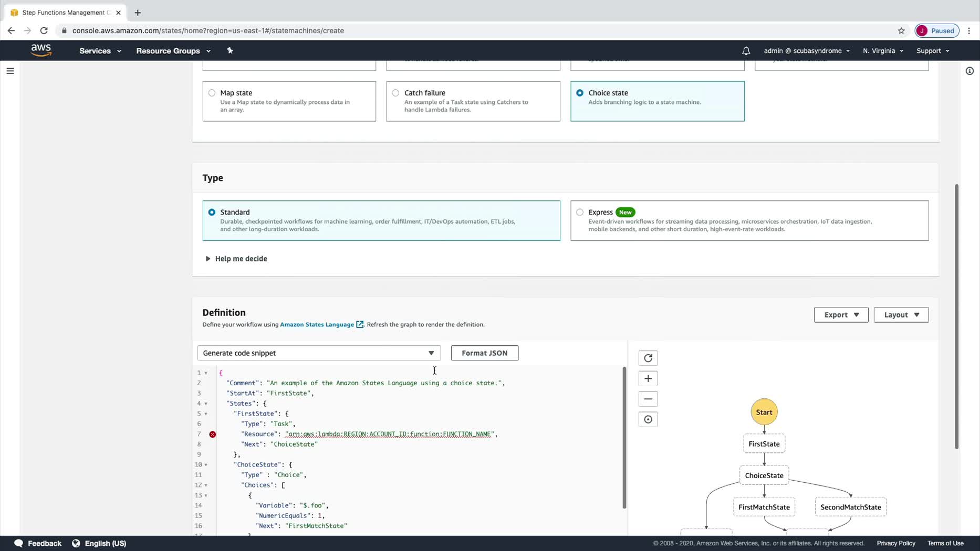Open the left navigation hamburger menu
The image size is (980, 551).
10,71
